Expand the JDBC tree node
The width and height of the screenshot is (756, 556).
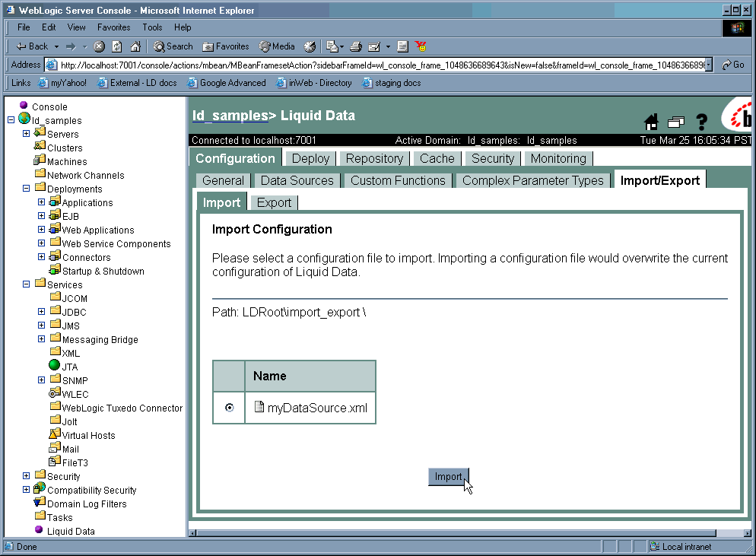pyautogui.click(x=42, y=312)
